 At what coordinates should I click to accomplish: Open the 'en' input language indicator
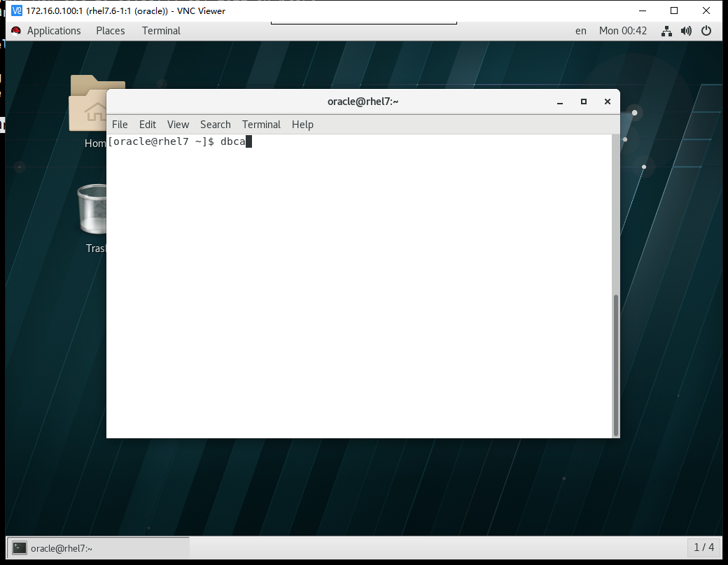pos(581,31)
